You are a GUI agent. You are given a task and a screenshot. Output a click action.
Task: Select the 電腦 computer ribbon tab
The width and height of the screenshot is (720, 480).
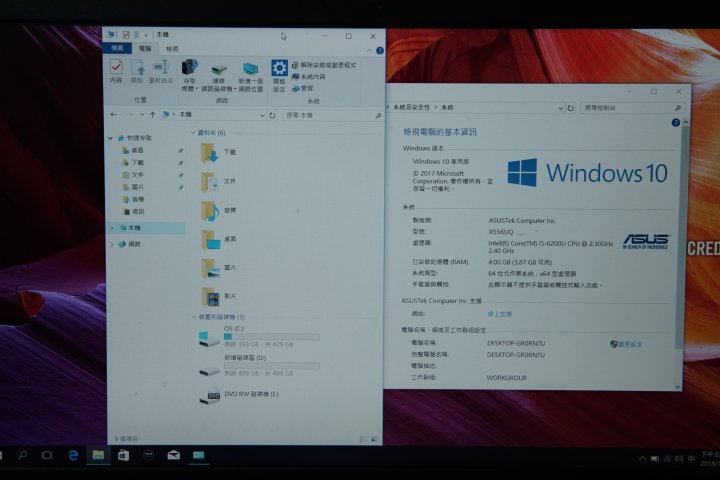pos(145,48)
